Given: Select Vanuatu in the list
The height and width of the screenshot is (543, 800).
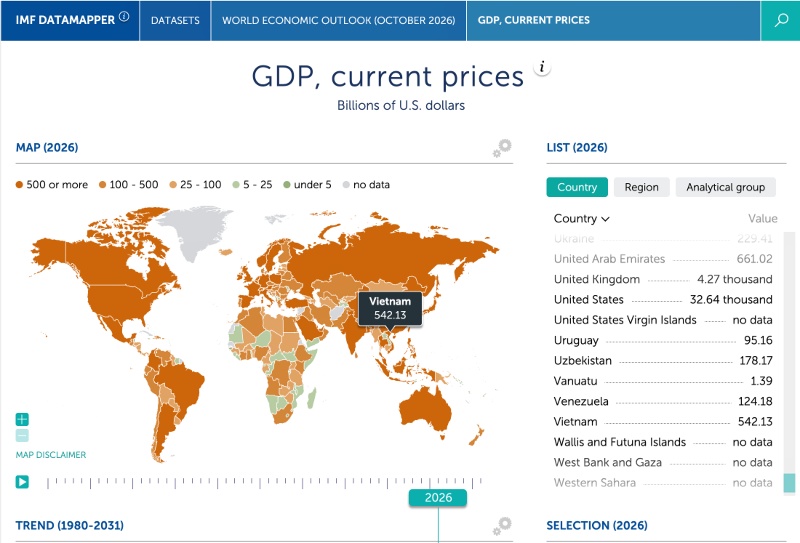Looking at the screenshot, I should pos(663,381).
